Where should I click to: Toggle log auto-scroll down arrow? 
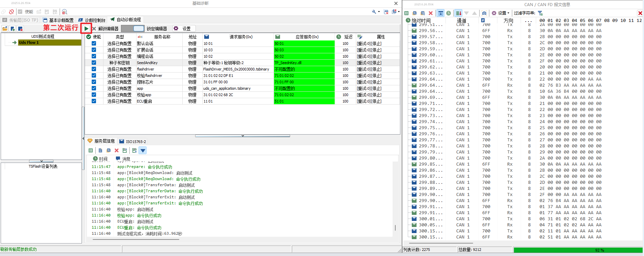(143, 150)
